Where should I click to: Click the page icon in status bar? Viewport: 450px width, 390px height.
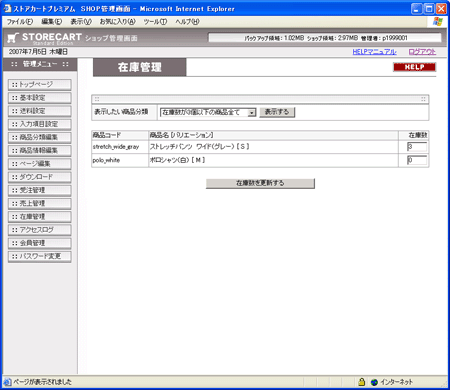[7, 382]
